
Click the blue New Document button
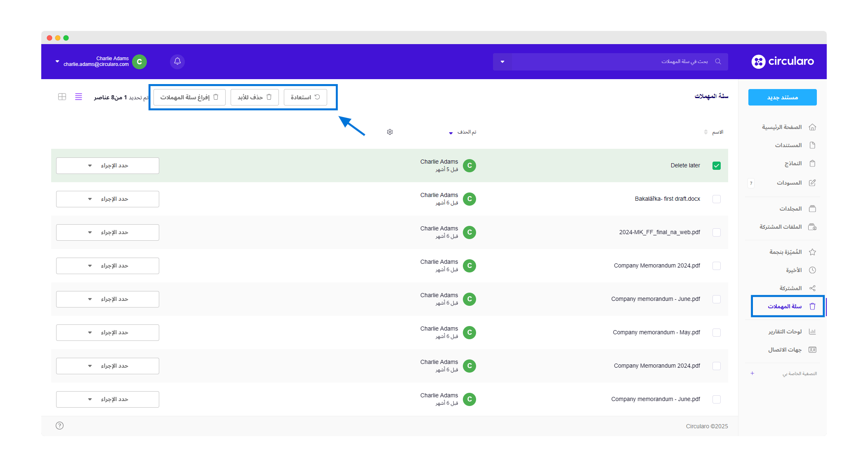[x=782, y=97]
